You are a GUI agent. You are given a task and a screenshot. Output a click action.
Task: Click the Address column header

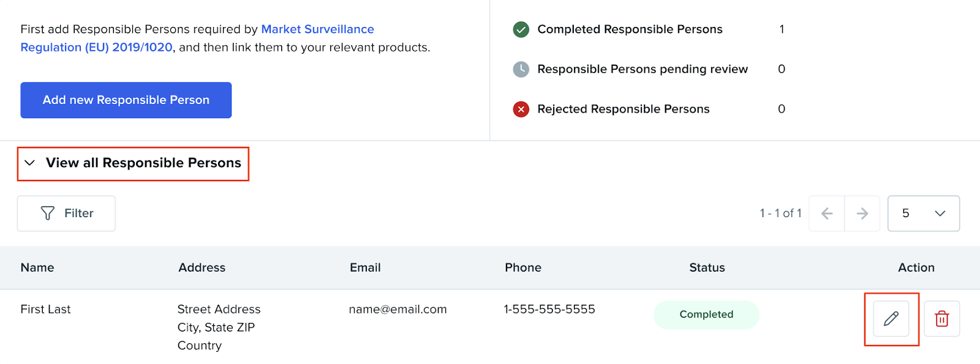(202, 267)
